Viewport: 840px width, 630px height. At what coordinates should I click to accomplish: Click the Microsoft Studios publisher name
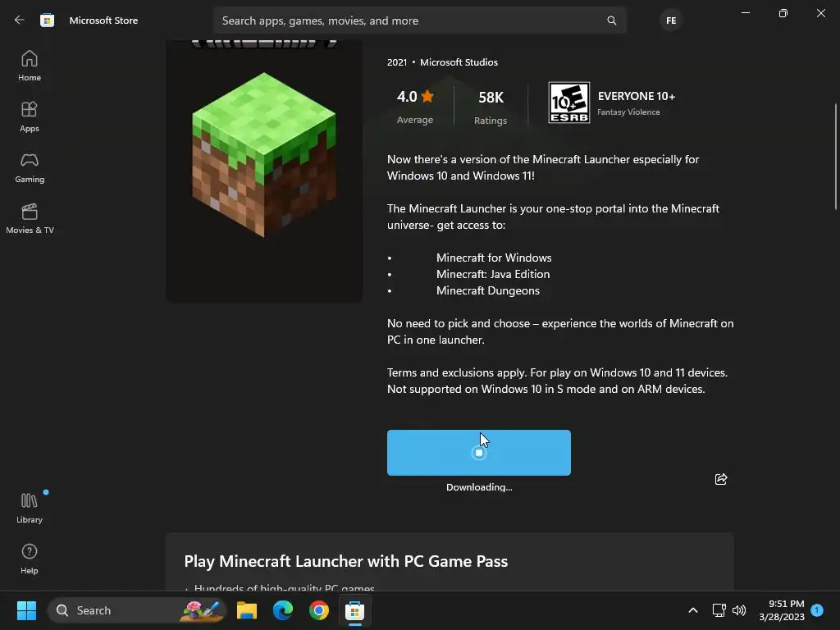459,62
